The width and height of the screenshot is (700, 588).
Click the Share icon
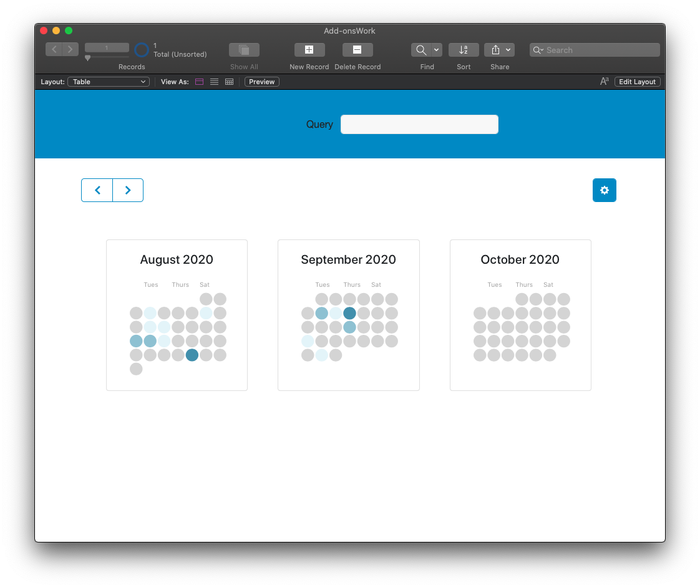pos(495,50)
